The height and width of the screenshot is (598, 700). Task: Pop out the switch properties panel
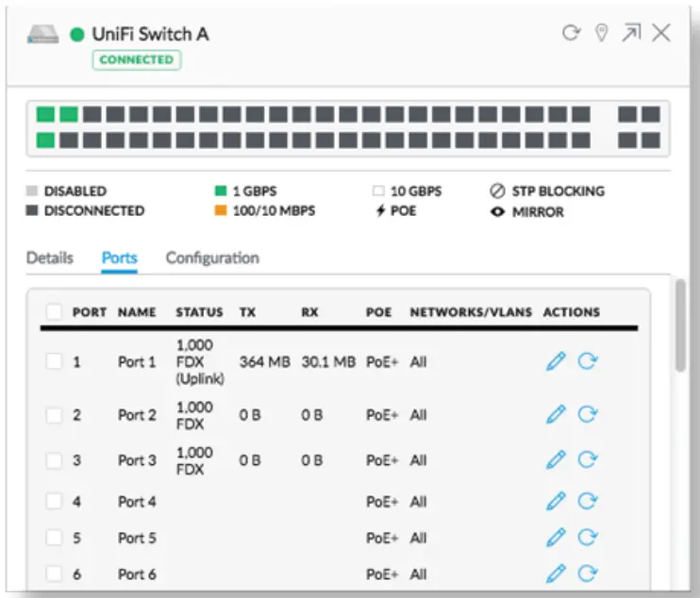(631, 33)
